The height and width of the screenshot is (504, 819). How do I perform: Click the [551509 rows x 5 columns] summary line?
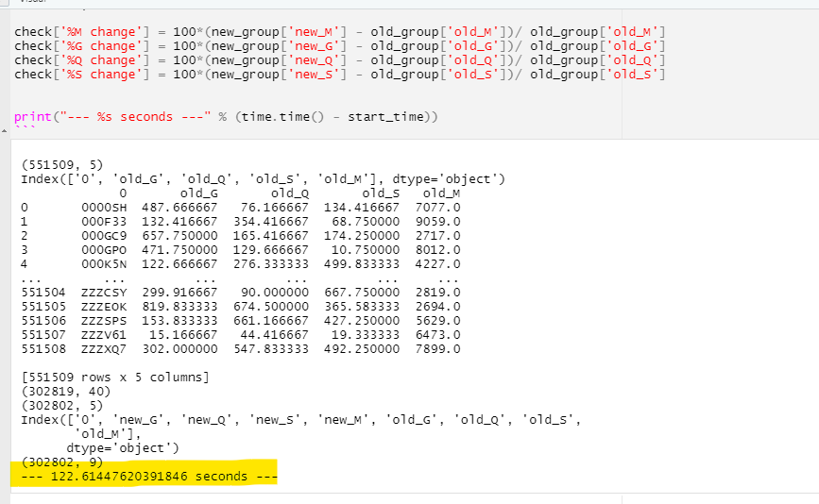click(115, 377)
